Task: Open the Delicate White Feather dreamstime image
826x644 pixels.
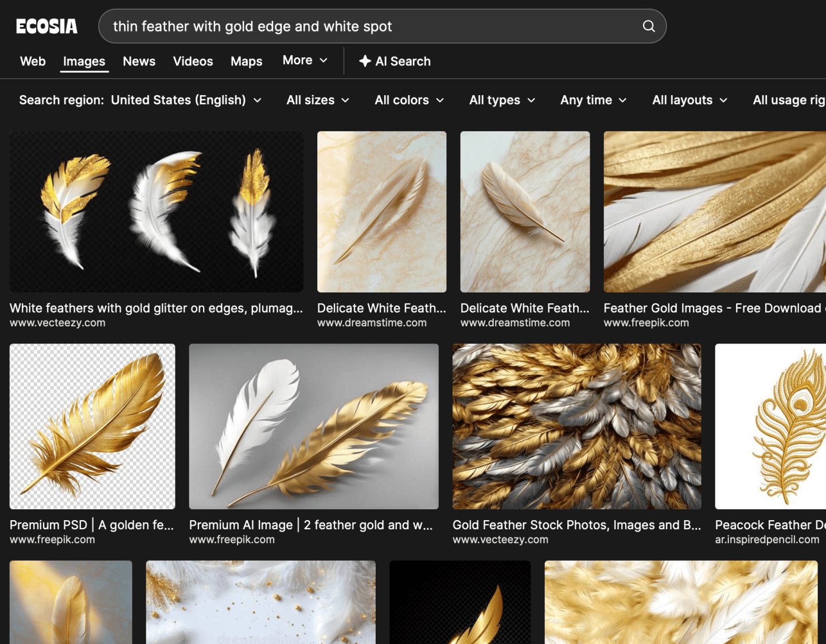Action: 381,212
